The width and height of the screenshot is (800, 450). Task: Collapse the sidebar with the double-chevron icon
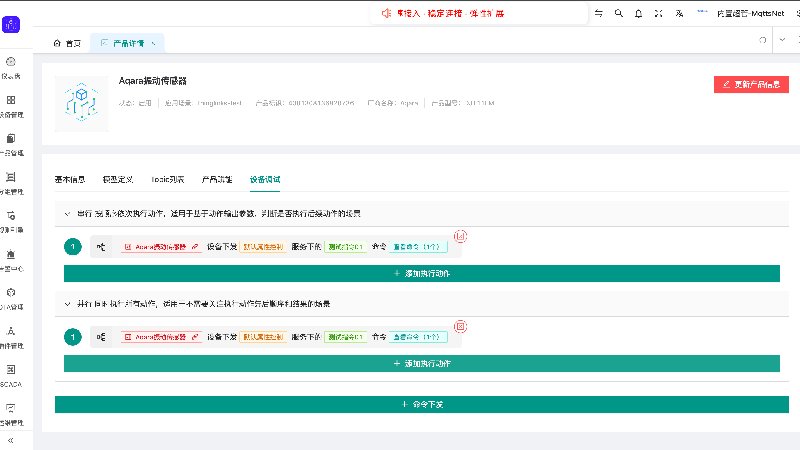pos(10,440)
